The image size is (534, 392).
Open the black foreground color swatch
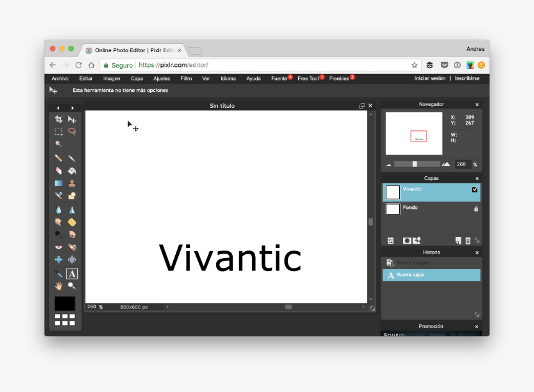click(65, 303)
